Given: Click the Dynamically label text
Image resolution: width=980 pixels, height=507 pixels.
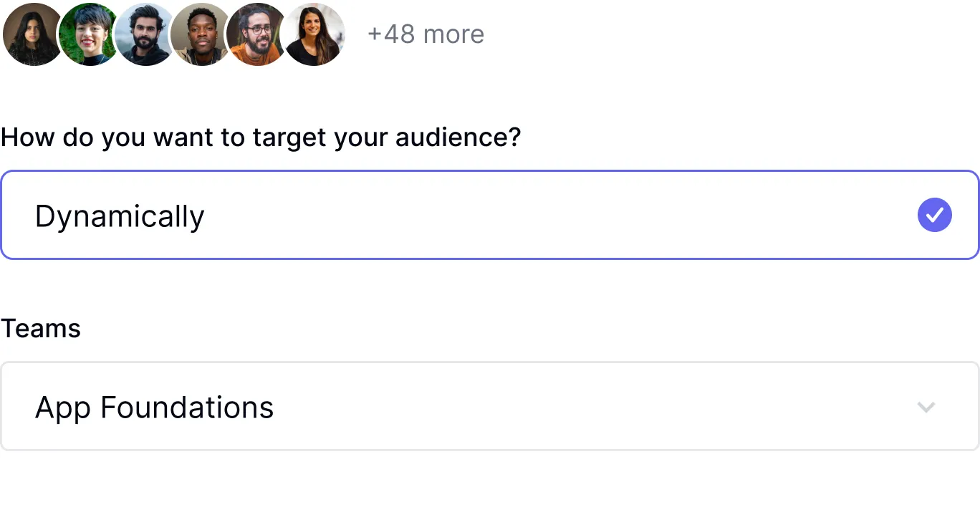Looking at the screenshot, I should coord(120,216).
